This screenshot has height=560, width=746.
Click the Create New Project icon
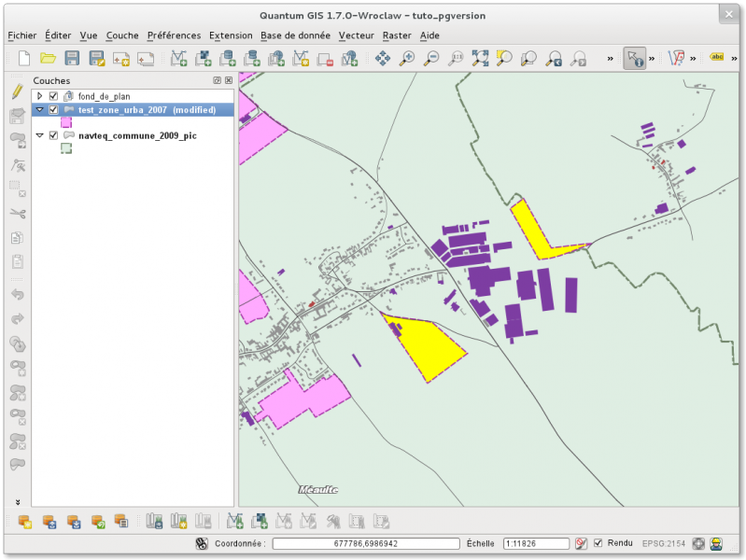(23, 58)
